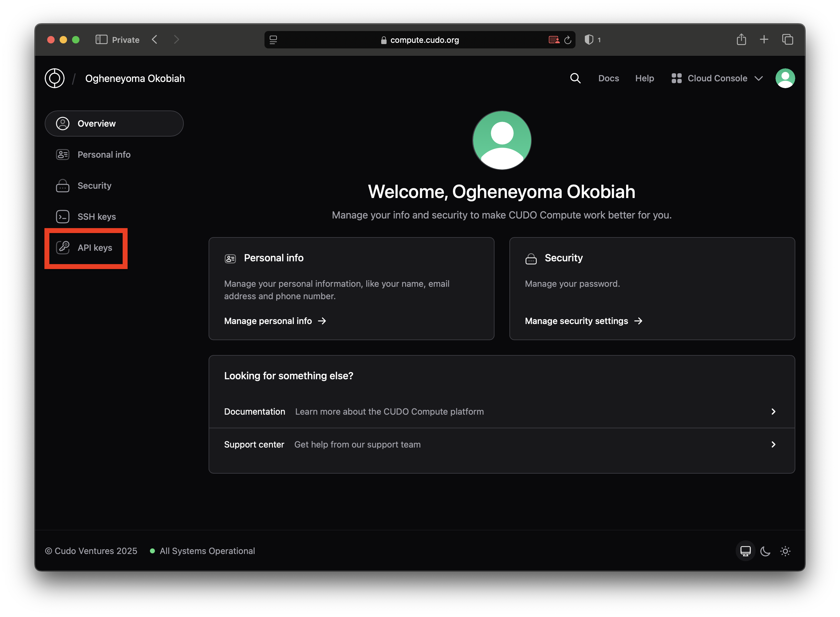Click the arrow after Manage personal info
Image resolution: width=840 pixels, height=617 pixels.
(x=322, y=321)
